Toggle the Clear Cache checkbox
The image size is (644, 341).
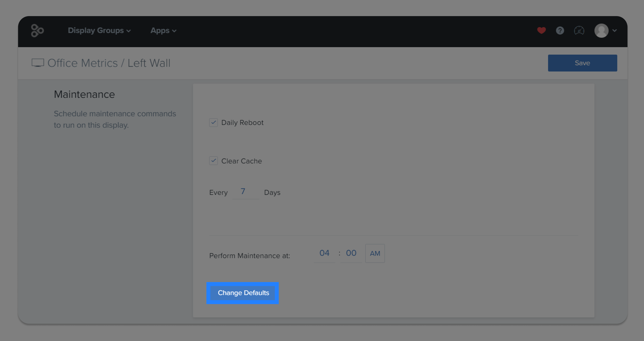point(213,161)
